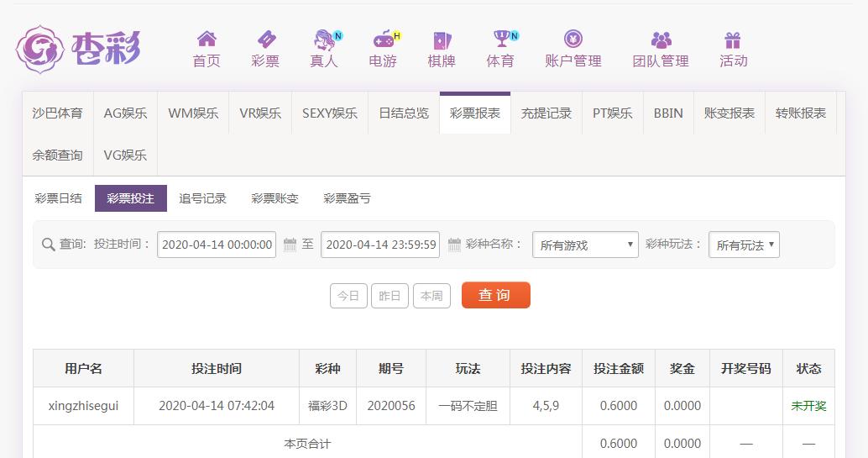Screen dimensions: 868x458
Task: Click the 昨日 quick date button
Action: click(x=390, y=296)
